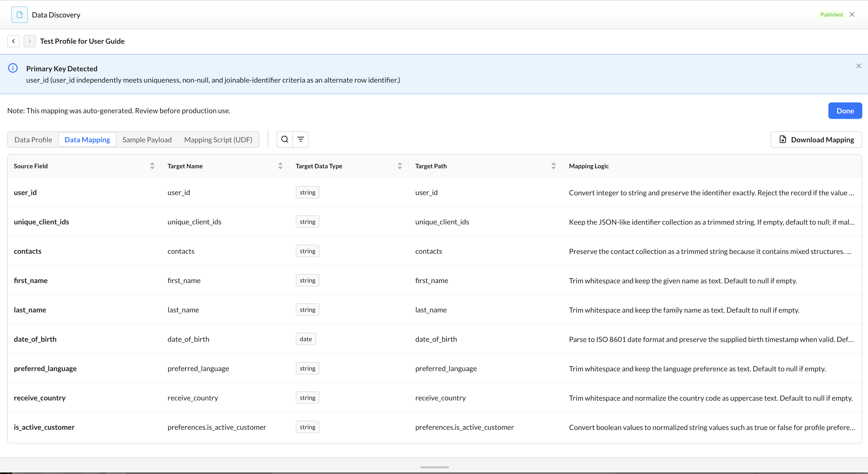
Task: Select the first_name source field
Action: (31, 280)
